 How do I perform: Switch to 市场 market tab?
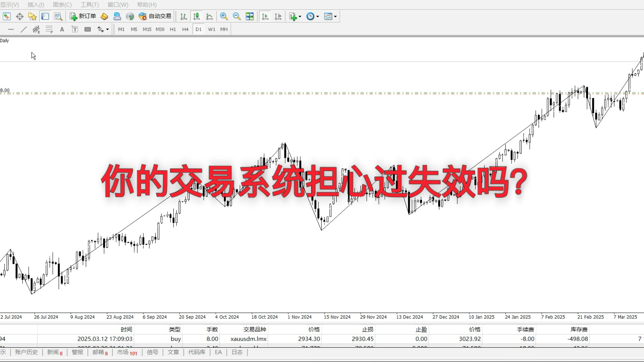pos(127,352)
